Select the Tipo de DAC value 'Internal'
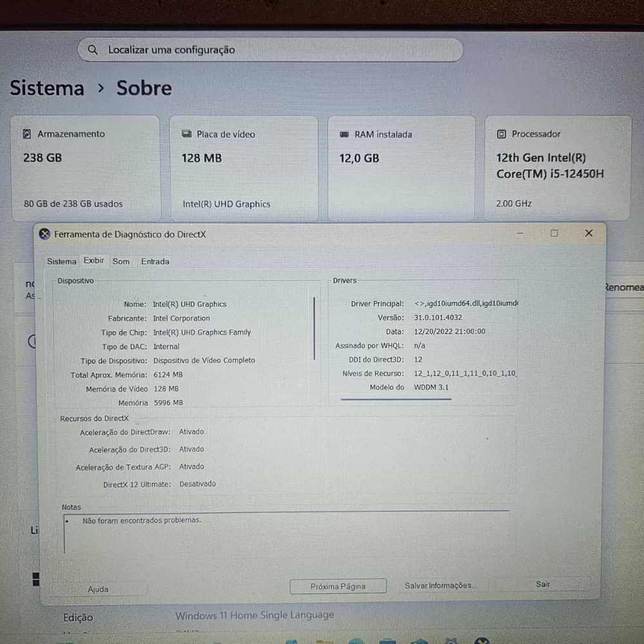The width and height of the screenshot is (644, 644). pyautogui.click(x=166, y=346)
